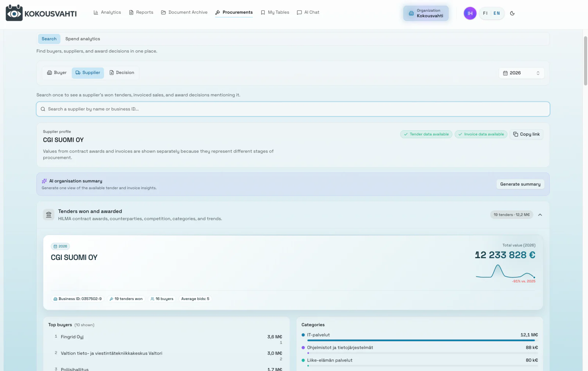Open the 2026 year dropdown
Screen dimensions: 588x371
(521, 73)
